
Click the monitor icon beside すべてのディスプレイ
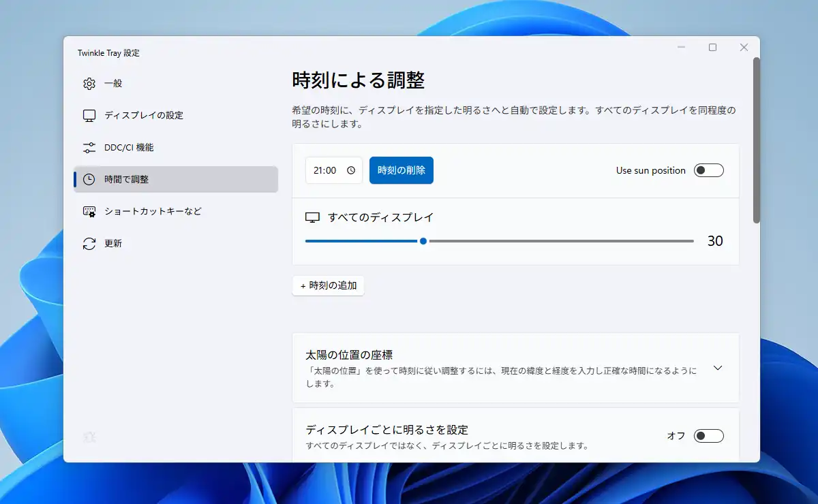(312, 218)
